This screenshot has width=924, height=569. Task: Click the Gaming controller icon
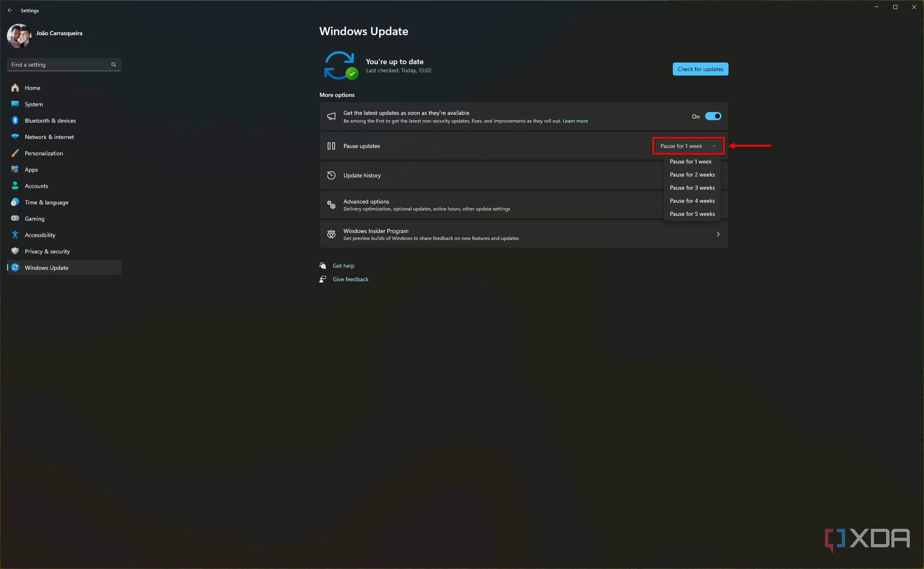point(15,218)
